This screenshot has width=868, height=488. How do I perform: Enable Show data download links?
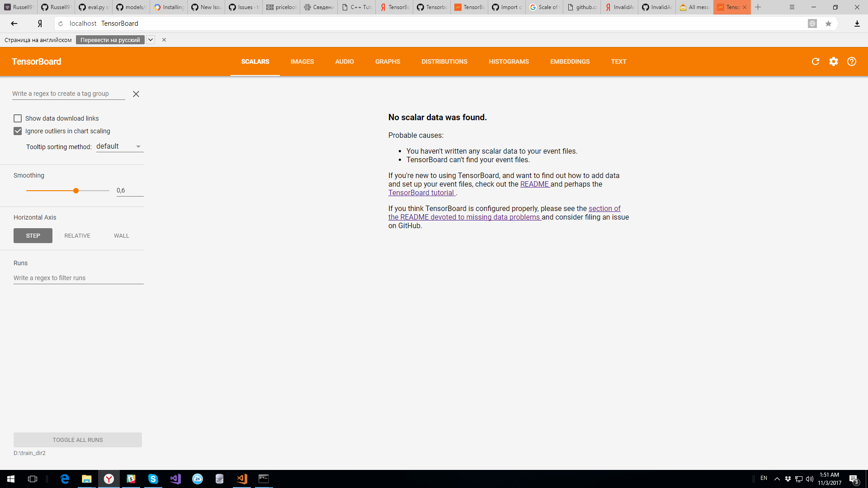pyautogui.click(x=18, y=118)
